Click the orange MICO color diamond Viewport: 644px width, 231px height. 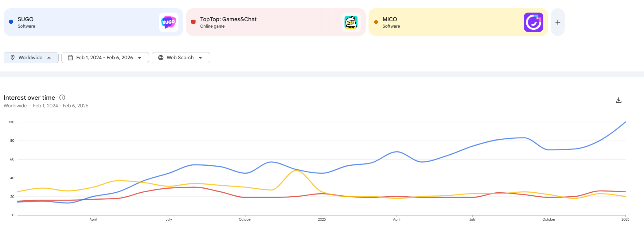click(x=376, y=22)
